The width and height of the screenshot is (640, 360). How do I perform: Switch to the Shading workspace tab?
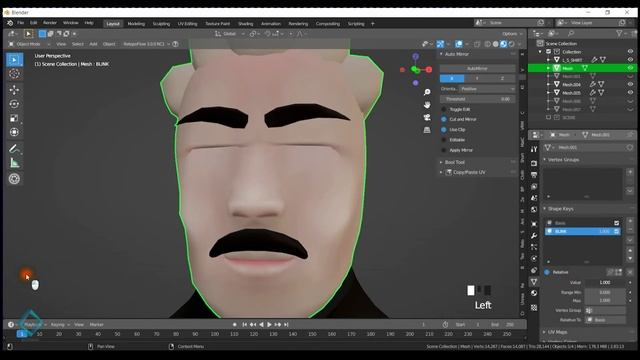(245, 24)
